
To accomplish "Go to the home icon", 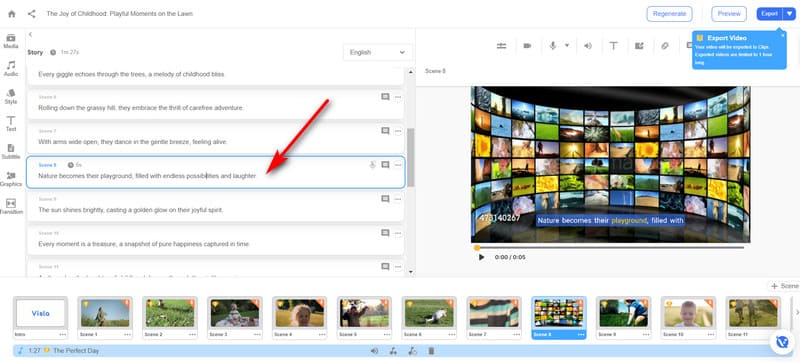I will tap(12, 14).
